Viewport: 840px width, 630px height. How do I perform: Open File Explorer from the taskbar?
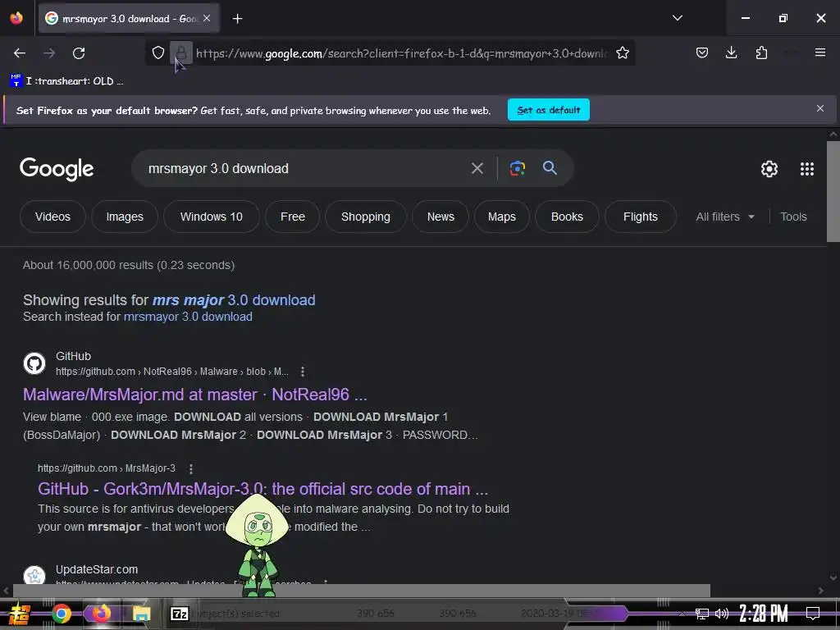click(141, 614)
